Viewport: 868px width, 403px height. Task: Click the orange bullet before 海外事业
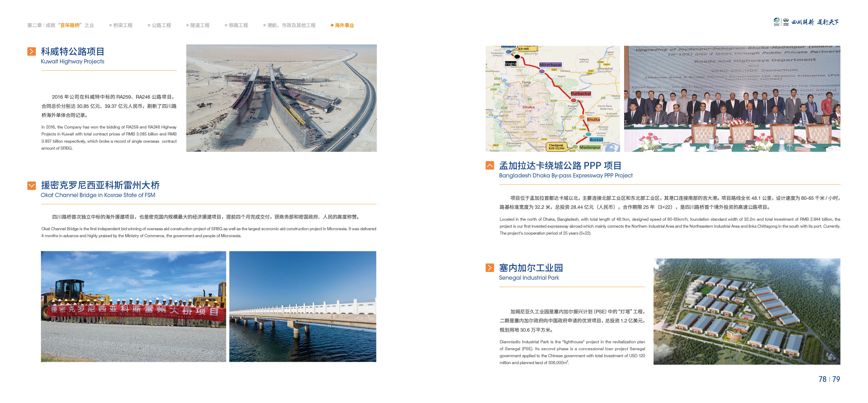coord(332,25)
